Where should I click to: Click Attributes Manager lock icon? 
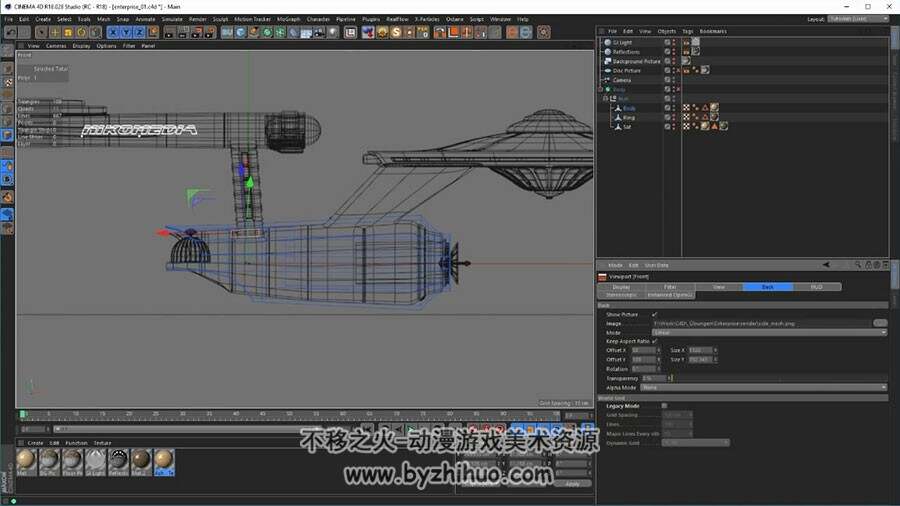[x=868, y=265]
